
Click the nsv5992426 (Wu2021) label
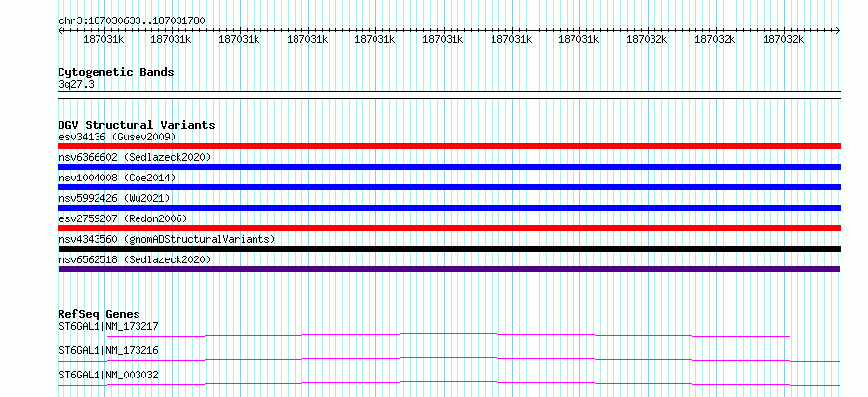coord(114,198)
